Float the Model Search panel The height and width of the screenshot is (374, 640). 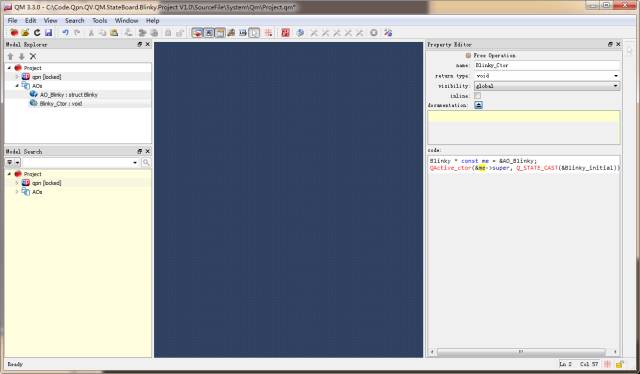[x=140, y=151]
